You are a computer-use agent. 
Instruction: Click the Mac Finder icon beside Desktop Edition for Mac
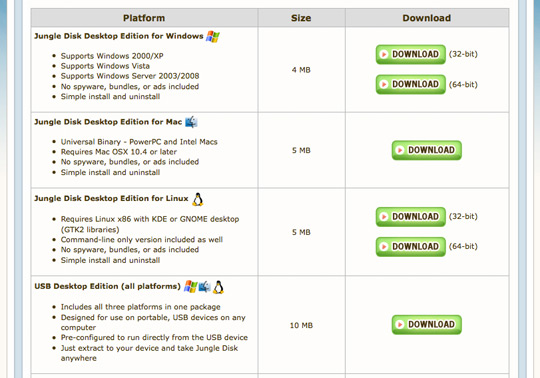tap(191, 122)
